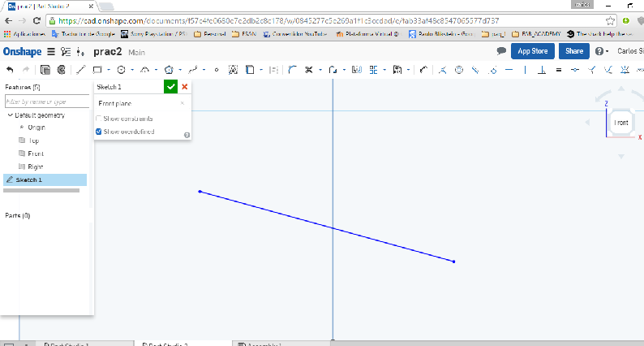Uncheck Show overdefined checkbox
This screenshot has height=346, width=644.
[x=99, y=132]
